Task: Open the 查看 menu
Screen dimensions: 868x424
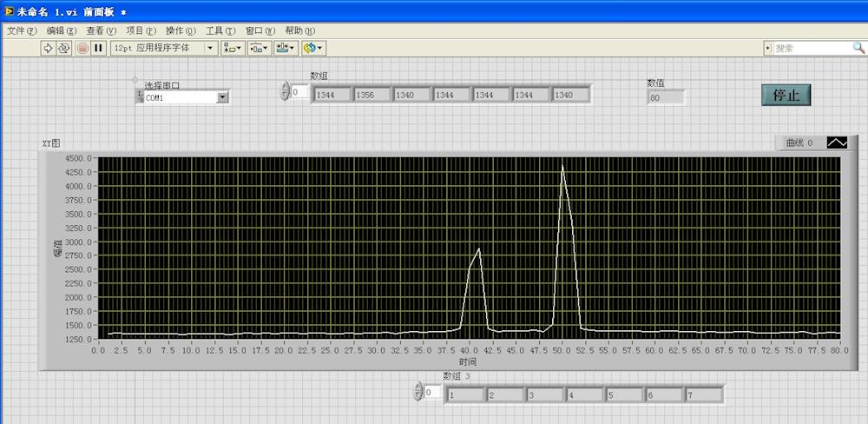Action: (102, 31)
